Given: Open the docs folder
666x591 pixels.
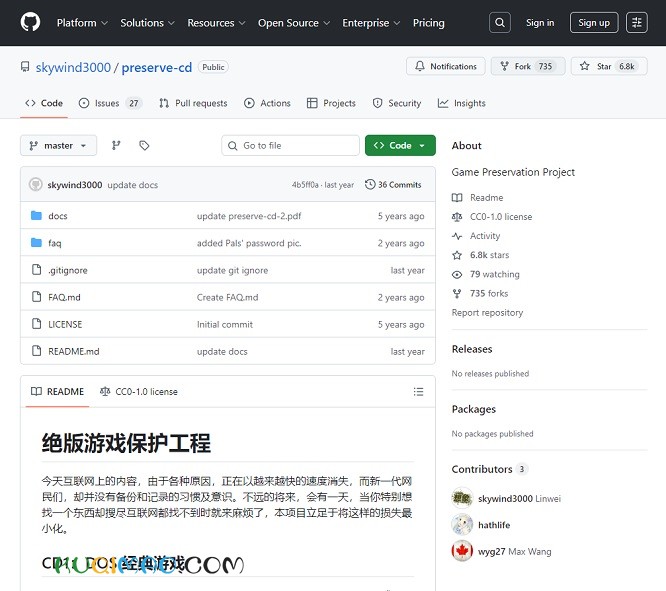Looking at the screenshot, I should (x=58, y=216).
